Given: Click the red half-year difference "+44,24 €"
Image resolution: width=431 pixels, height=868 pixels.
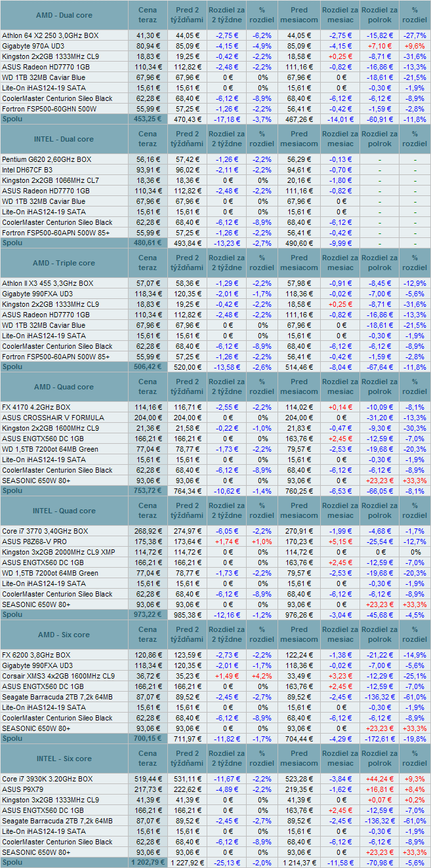Looking at the screenshot, I should pos(380,779).
